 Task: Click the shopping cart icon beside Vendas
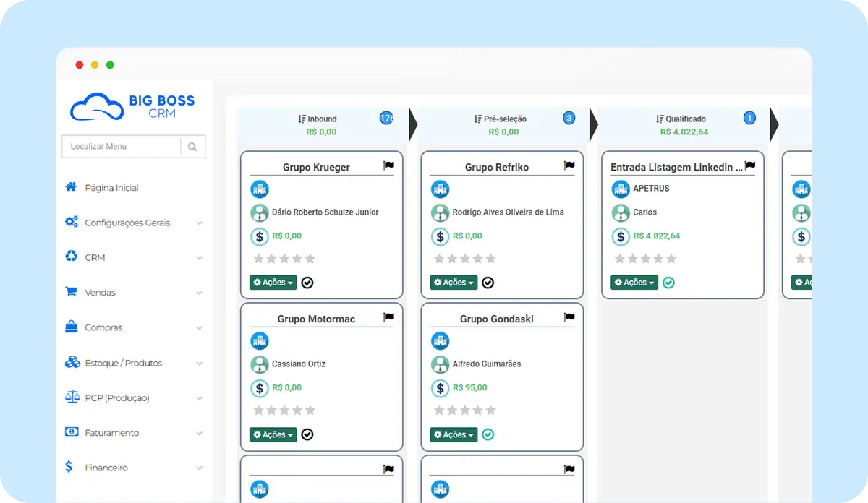point(72,292)
